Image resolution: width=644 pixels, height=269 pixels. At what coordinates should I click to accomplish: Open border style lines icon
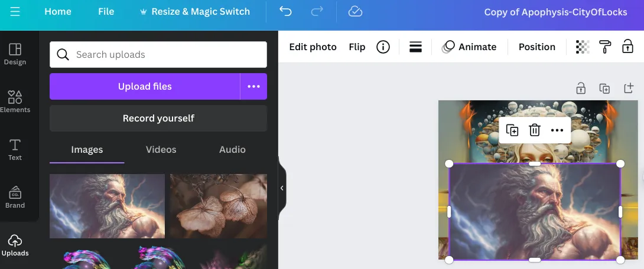point(415,47)
